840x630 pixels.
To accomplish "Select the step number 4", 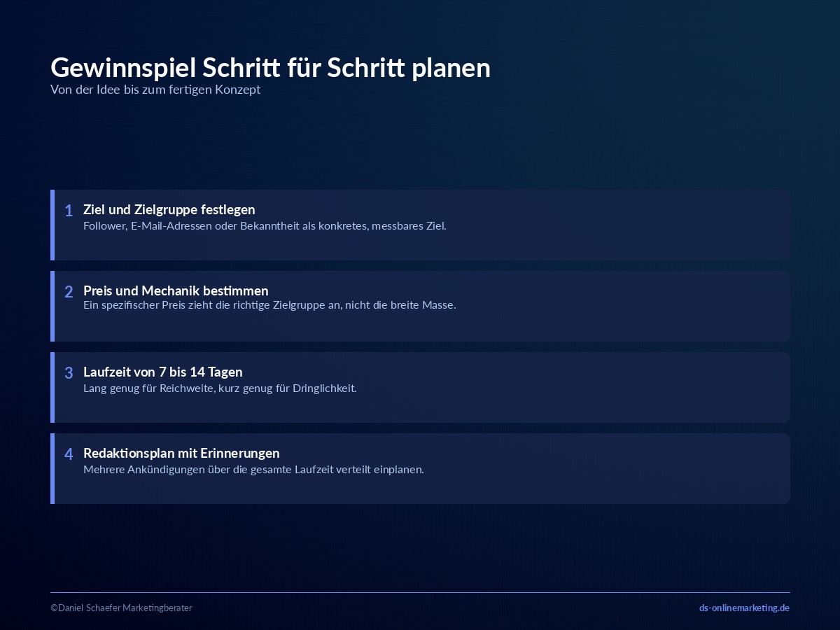I will pos(69,454).
